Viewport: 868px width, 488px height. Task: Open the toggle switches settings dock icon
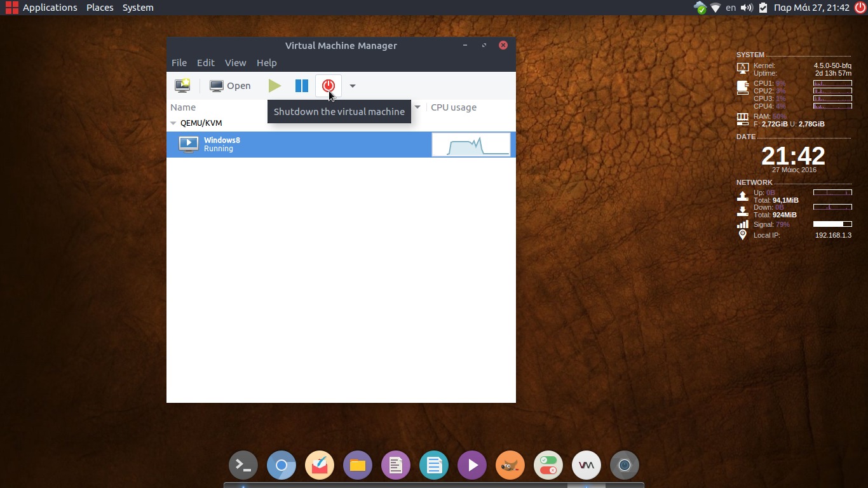pos(548,465)
